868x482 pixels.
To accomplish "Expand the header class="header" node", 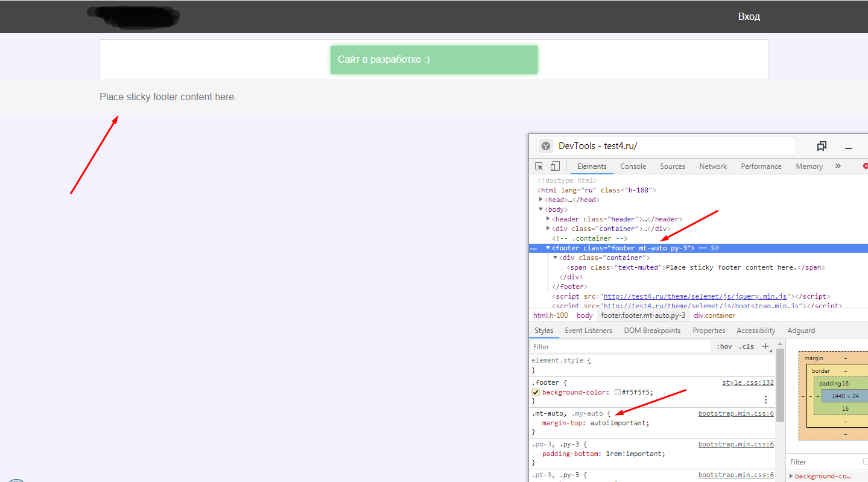I will (548, 219).
